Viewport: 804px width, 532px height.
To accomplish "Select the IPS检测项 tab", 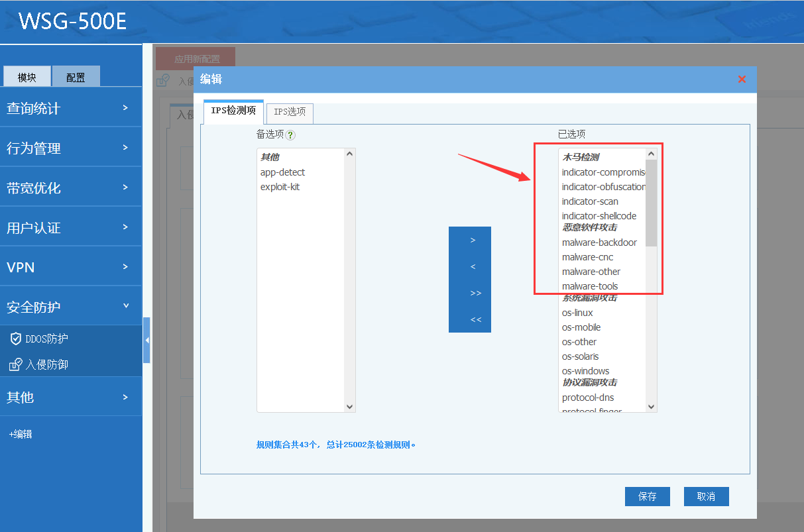I will point(233,111).
